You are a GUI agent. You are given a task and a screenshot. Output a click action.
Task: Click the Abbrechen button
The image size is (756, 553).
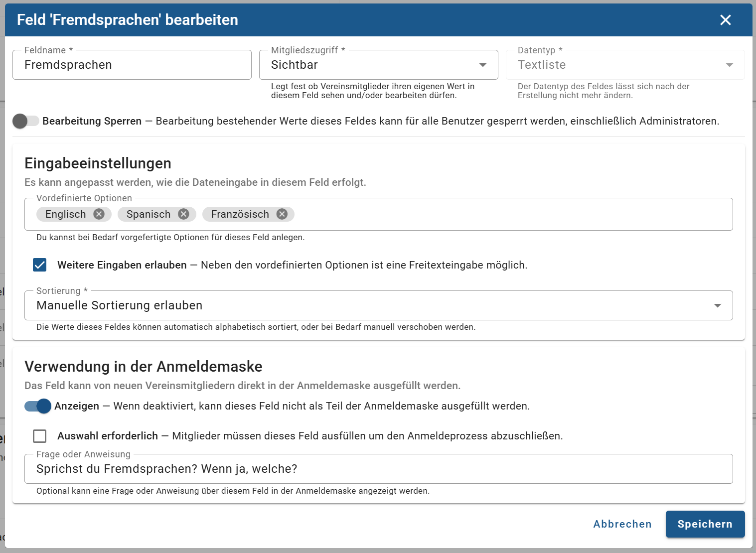click(622, 524)
